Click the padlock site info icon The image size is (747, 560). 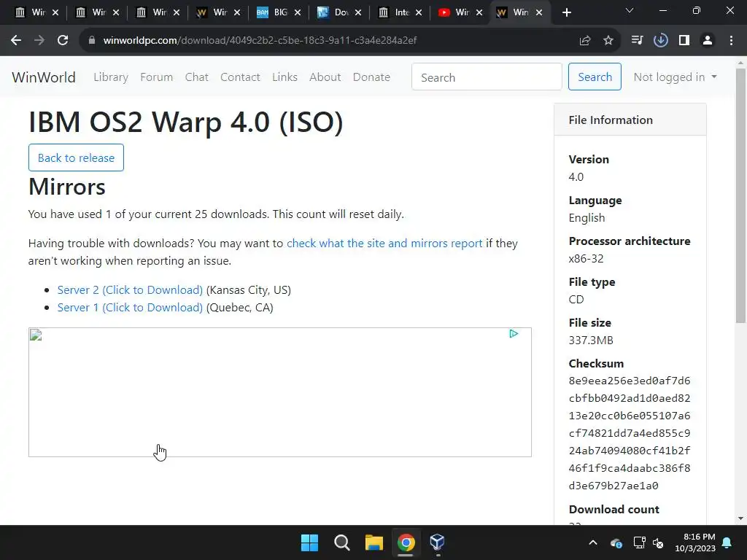[x=92, y=41]
